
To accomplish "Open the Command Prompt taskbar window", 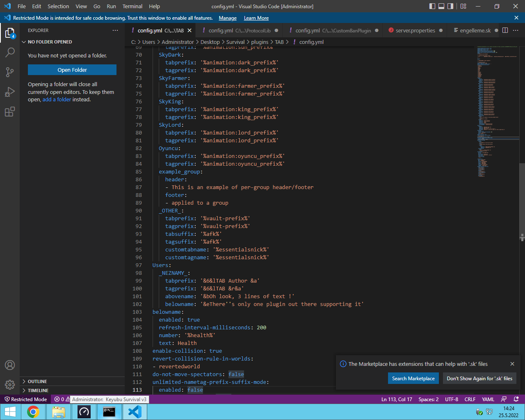I will point(109,412).
